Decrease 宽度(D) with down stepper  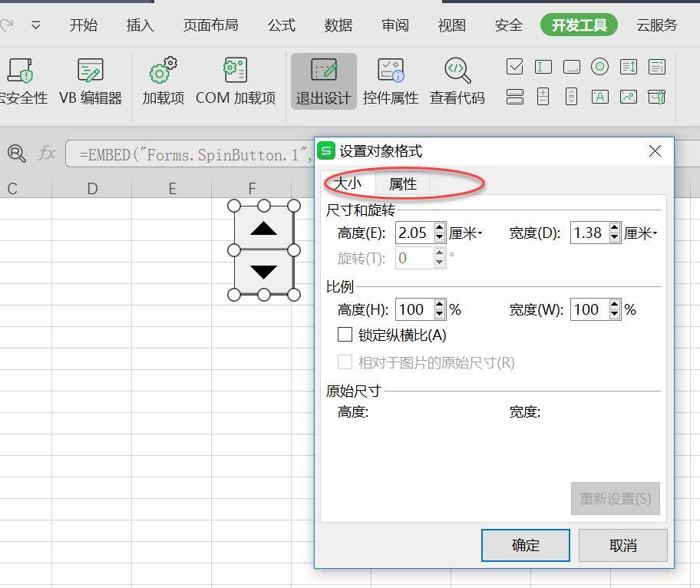pyautogui.click(x=615, y=238)
